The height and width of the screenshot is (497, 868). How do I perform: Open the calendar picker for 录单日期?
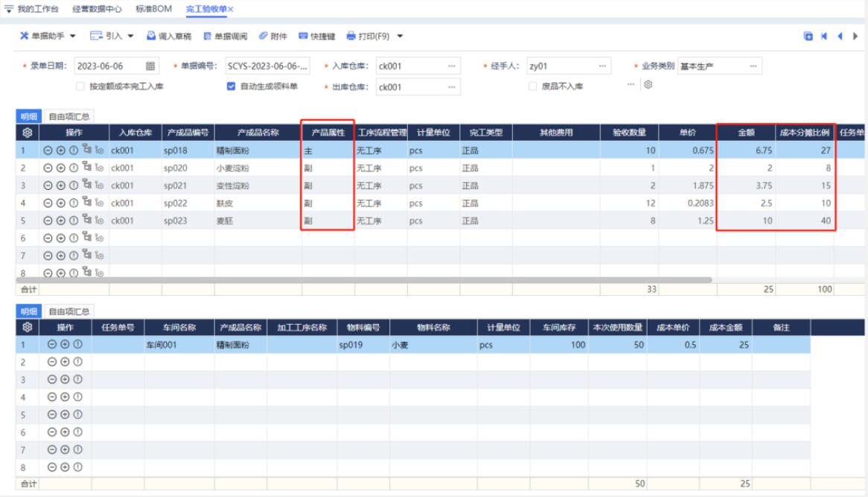pyautogui.click(x=150, y=66)
